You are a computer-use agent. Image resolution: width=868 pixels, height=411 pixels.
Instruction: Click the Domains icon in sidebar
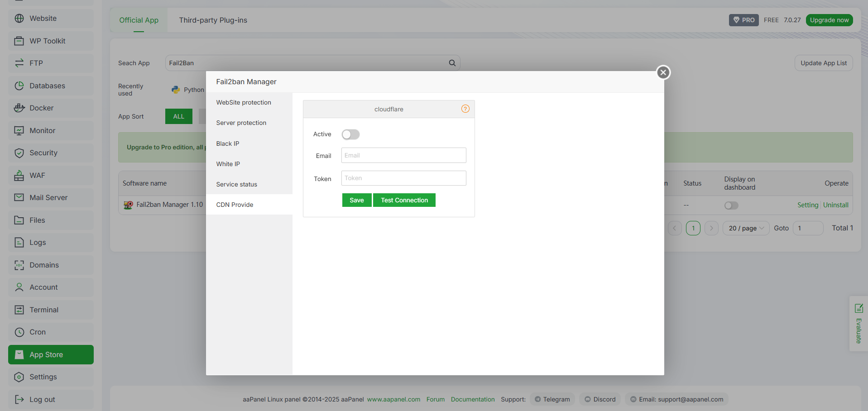19,265
